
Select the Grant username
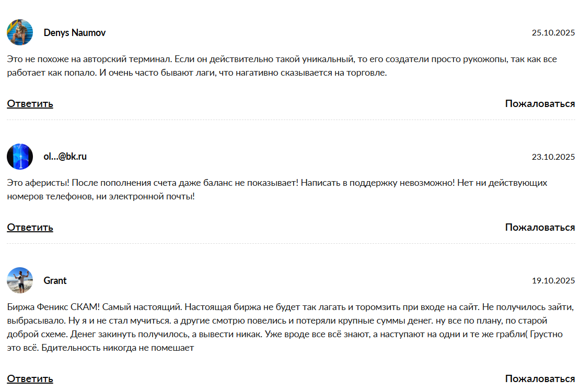(x=55, y=280)
